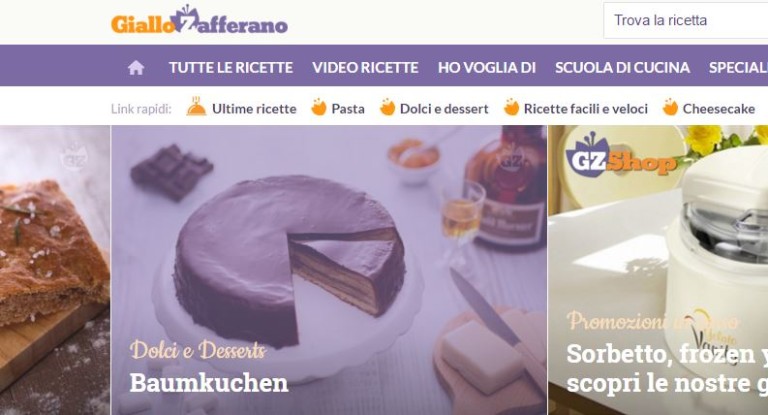Image resolution: width=768 pixels, height=415 pixels.
Task: Open the Speciali menu item
Action: [739, 68]
